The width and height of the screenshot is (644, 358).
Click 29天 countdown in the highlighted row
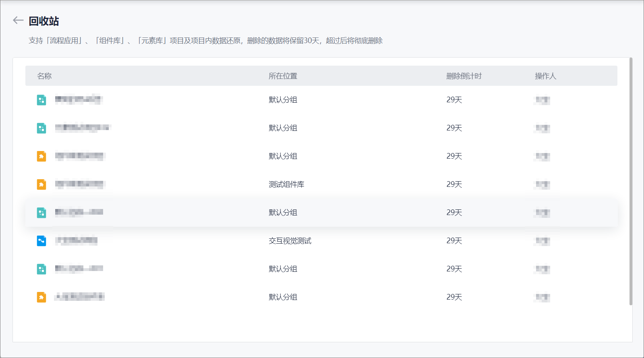[x=454, y=213]
